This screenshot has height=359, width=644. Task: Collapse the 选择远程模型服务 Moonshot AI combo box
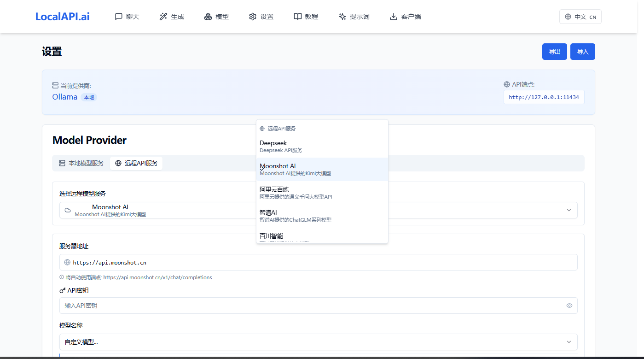(319, 210)
